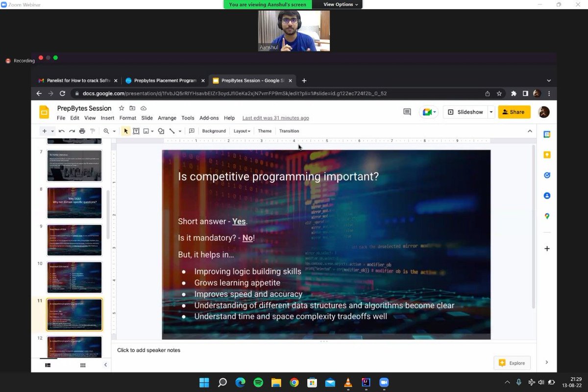The height and width of the screenshot is (392, 588).
Task: Select the Line tool
Action: pyautogui.click(x=172, y=131)
